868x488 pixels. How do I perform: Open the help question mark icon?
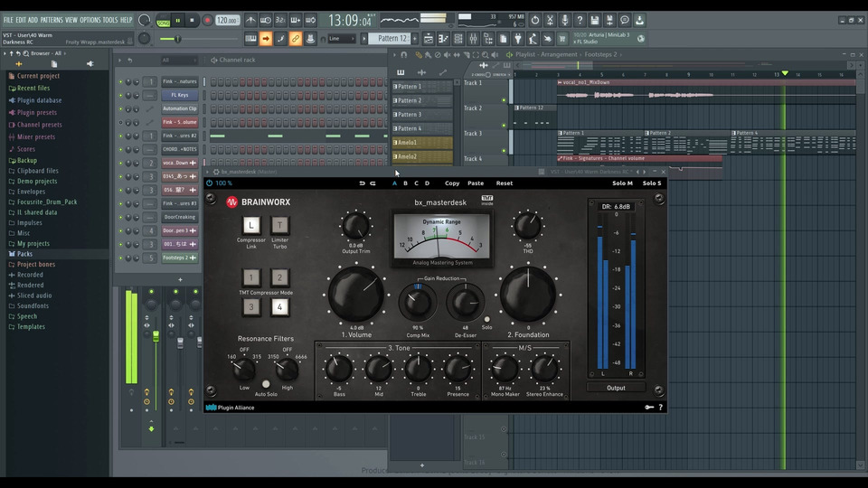click(580, 20)
